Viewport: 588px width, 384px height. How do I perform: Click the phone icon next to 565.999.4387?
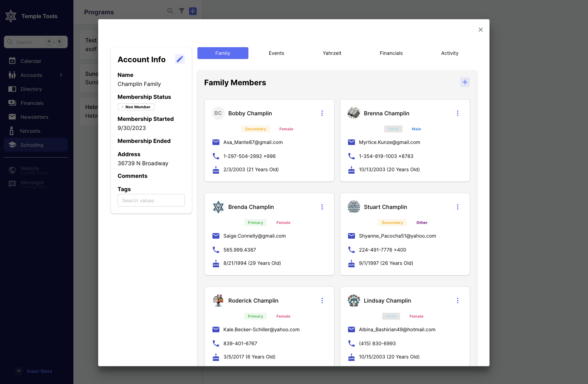[216, 250]
